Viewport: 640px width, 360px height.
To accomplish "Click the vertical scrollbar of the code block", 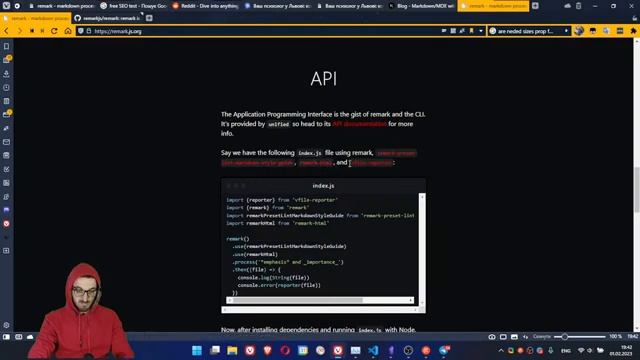I will [422, 249].
